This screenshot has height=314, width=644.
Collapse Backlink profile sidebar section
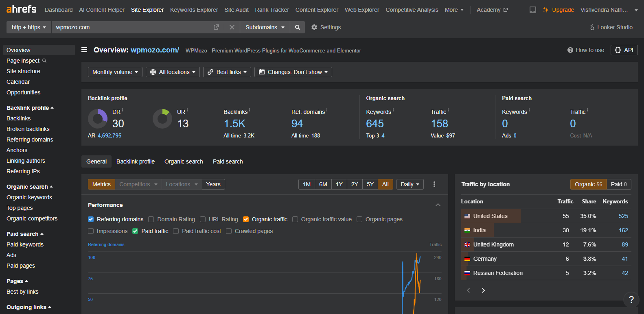click(30, 108)
